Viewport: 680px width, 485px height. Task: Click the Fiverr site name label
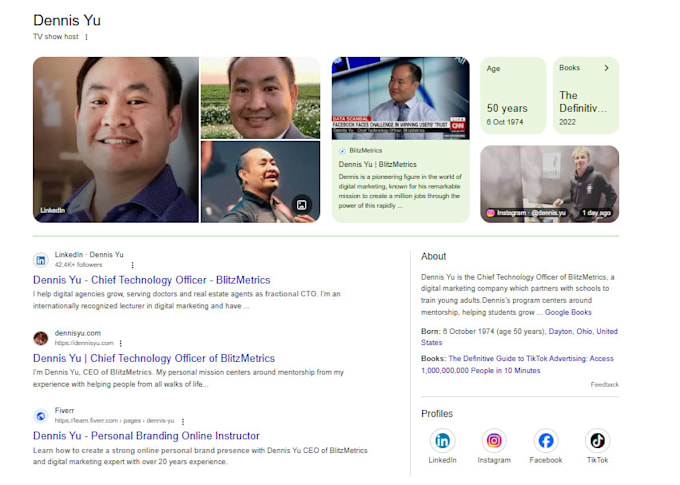click(64, 410)
